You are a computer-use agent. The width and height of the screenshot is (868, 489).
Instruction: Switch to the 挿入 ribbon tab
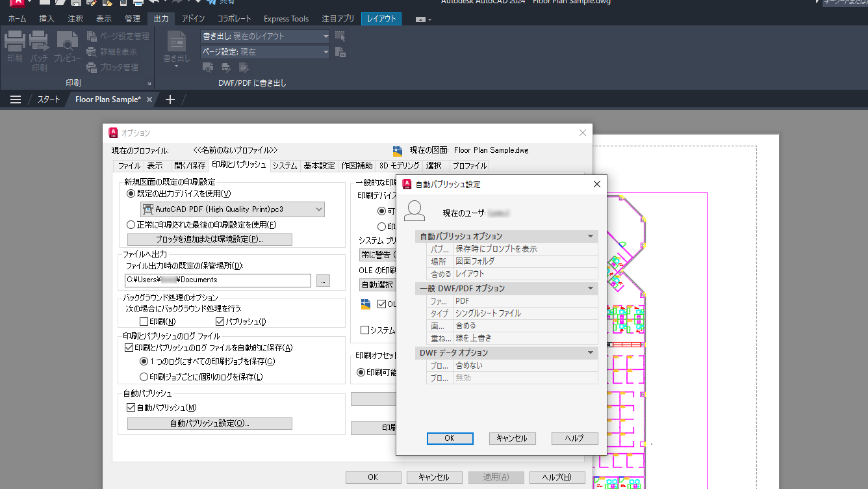click(47, 19)
